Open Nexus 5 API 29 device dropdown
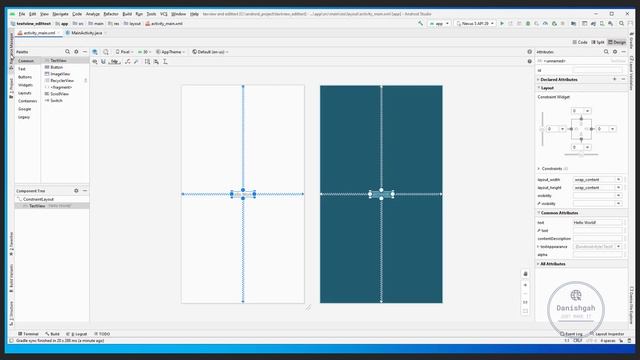This screenshot has width=640, height=360. pos(475,24)
